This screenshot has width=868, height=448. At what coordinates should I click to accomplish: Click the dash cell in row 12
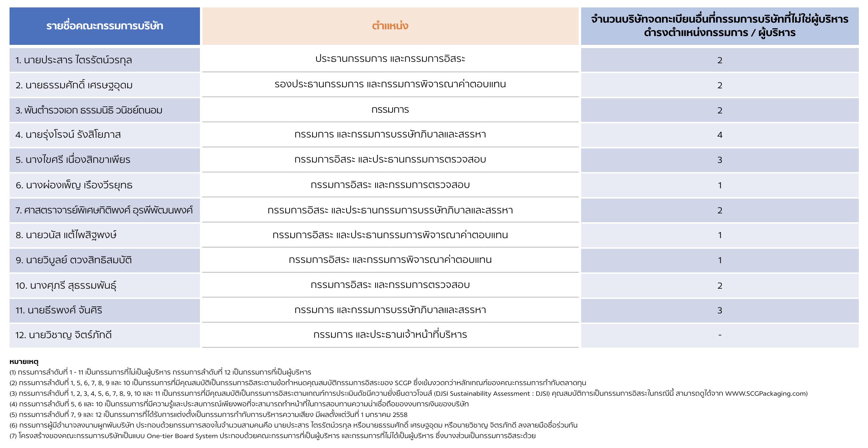coord(720,335)
